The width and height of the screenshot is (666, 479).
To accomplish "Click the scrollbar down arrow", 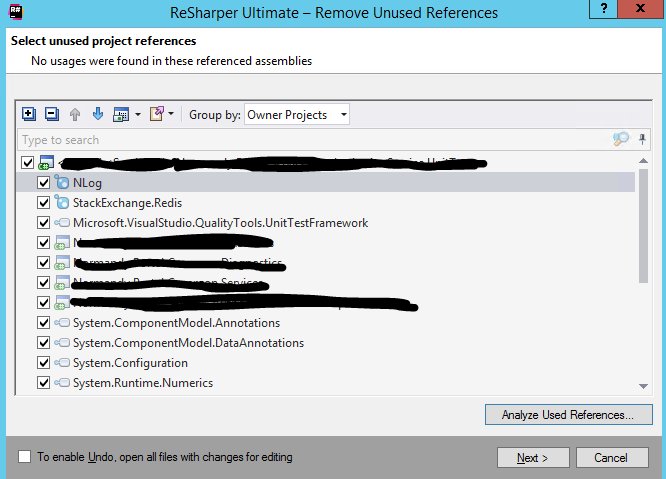I will 643,386.
